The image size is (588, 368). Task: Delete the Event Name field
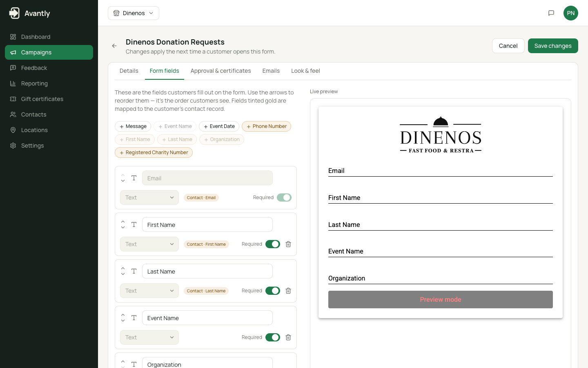[x=288, y=337]
